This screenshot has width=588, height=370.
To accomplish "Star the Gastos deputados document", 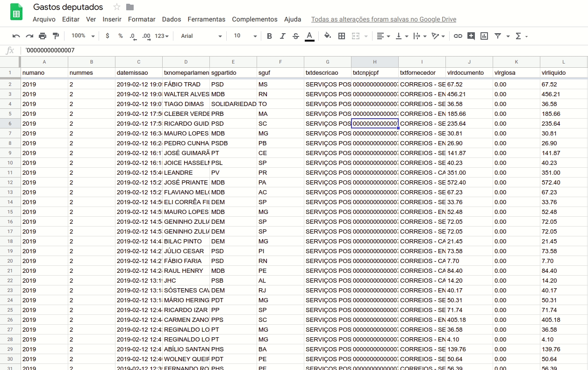I will [117, 7].
